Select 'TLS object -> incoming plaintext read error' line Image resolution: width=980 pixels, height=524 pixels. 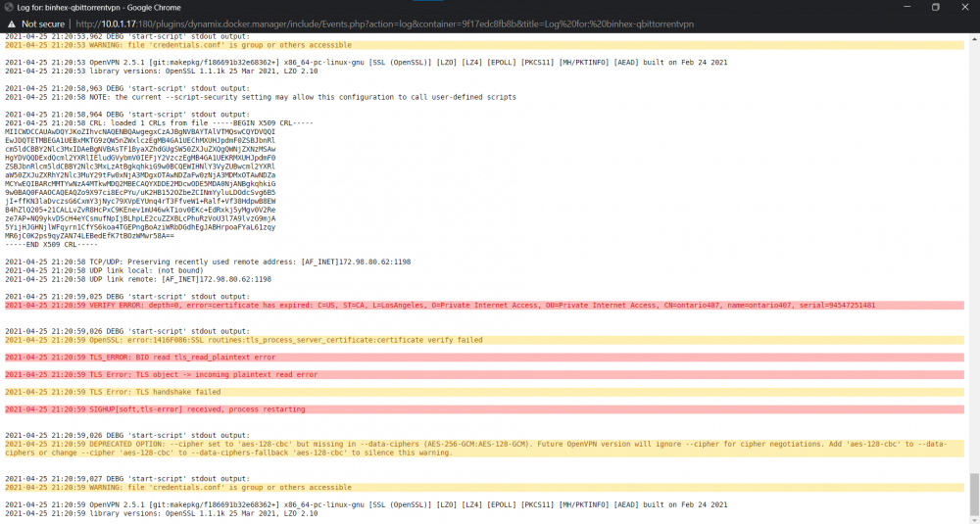(484, 375)
